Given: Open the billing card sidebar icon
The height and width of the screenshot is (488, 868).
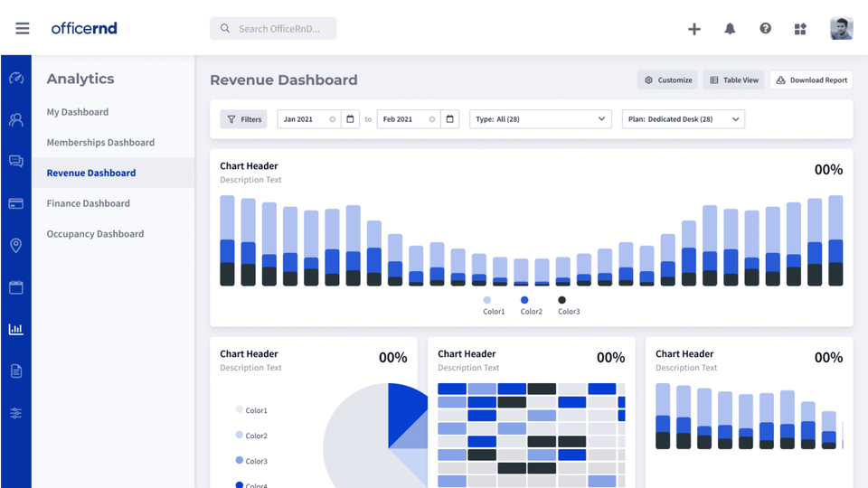Looking at the screenshot, I should coord(15,203).
